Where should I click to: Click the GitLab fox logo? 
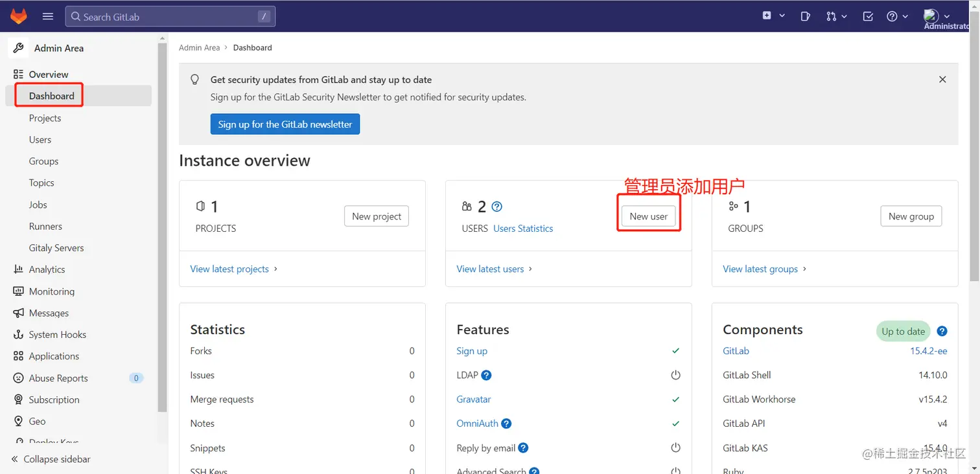18,16
